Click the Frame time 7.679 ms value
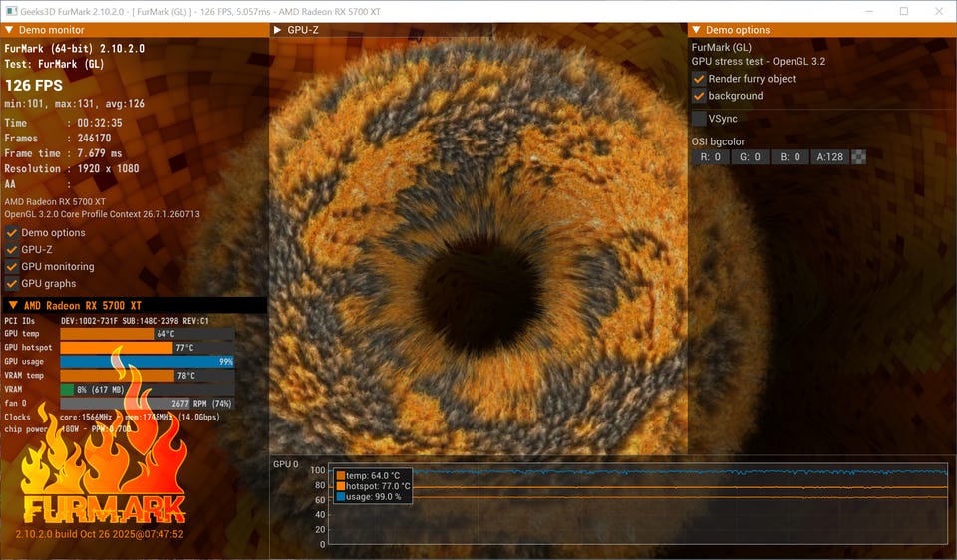Screen dimensions: 957x560 click(100, 153)
